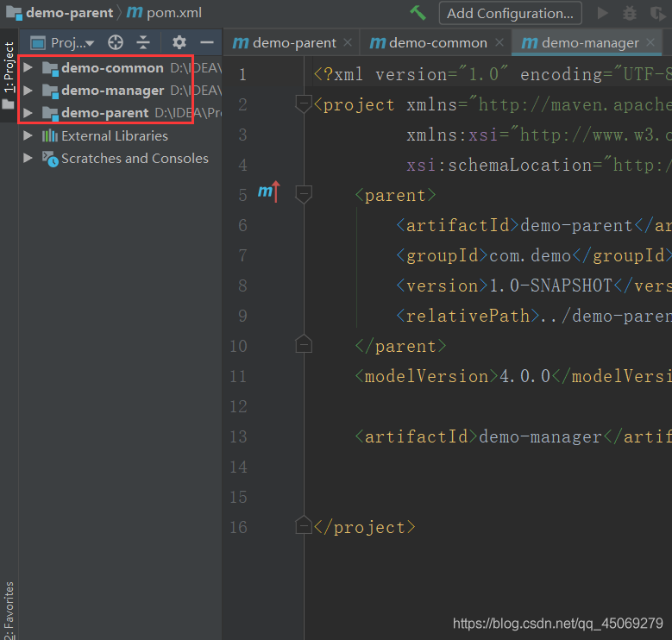The image size is (672, 640).
Task: Toggle fold marker at project tag line 2
Action: coord(303,104)
